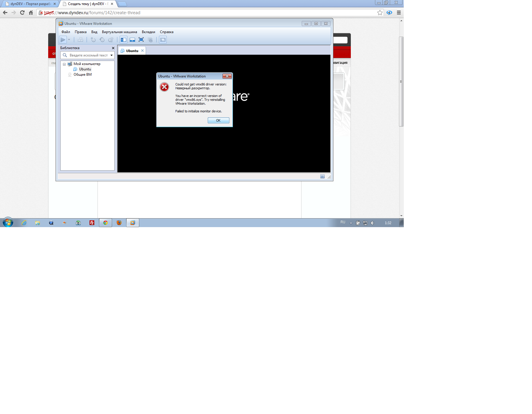Open the Правка menu
532x414 pixels.
click(81, 32)
